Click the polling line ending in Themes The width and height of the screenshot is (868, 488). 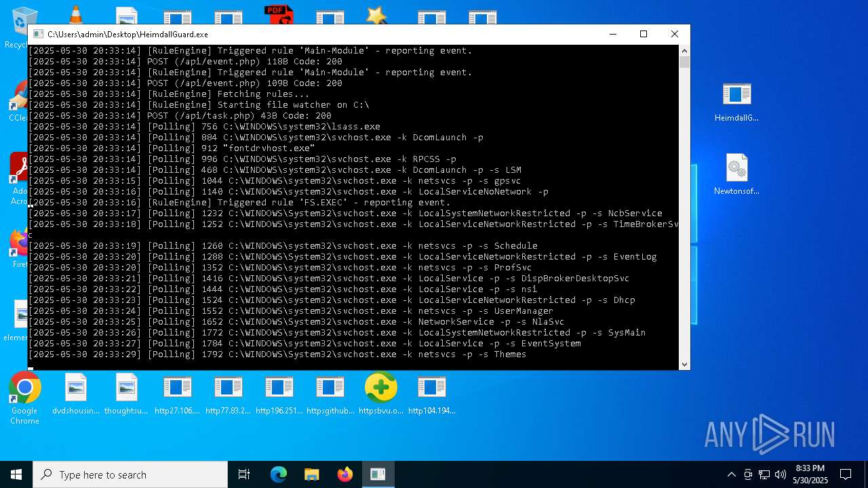277,354
